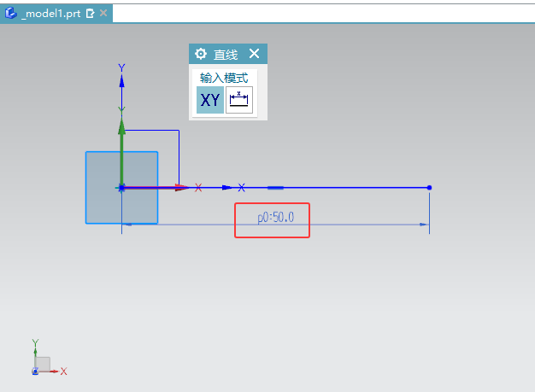The height and width of the screenshot is (392, 535).
Task: Open the 直线 dialog settings gear
Action: tap(201, 54)
